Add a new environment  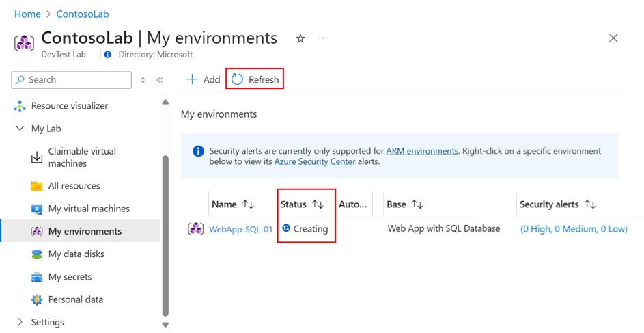point(204,79)
